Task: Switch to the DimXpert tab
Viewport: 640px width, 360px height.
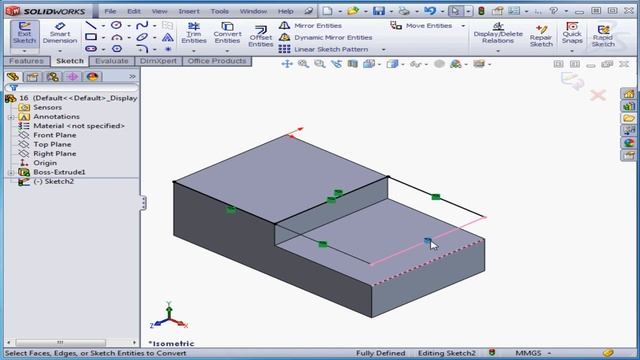Action: (158, 61)
